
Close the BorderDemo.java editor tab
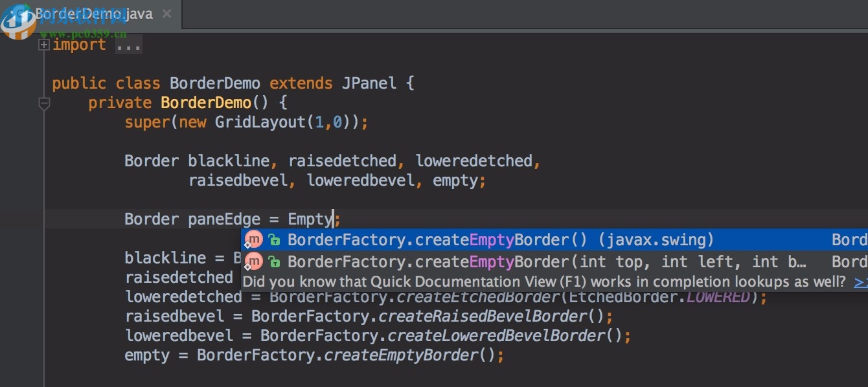166,13
